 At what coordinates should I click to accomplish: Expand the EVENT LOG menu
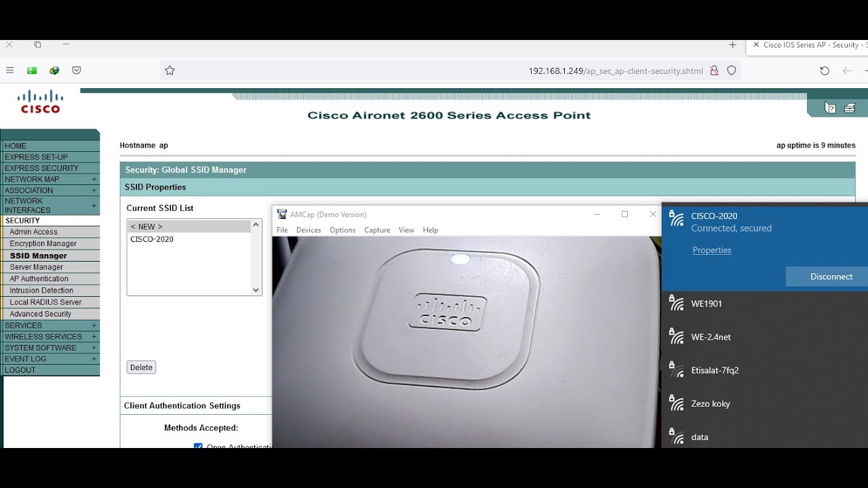pyautogui.click(x=94, y=359)
